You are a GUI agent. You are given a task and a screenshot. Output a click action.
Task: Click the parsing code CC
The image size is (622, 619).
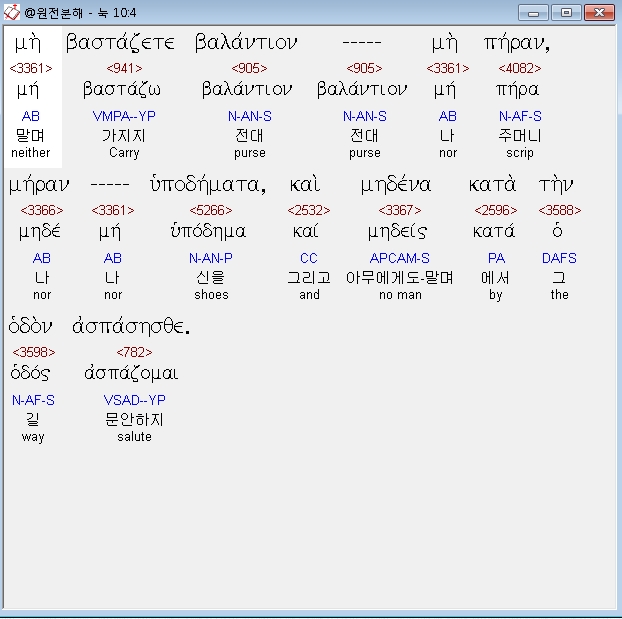(309, 258)
